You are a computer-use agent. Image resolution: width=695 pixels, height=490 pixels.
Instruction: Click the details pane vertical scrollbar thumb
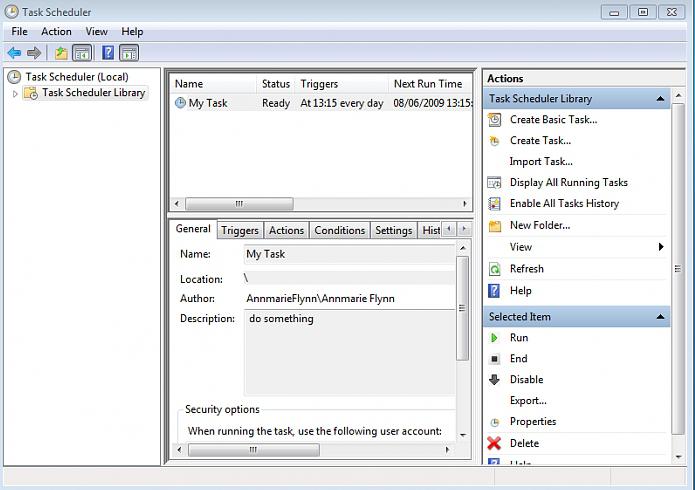click(x=462, y=308)
